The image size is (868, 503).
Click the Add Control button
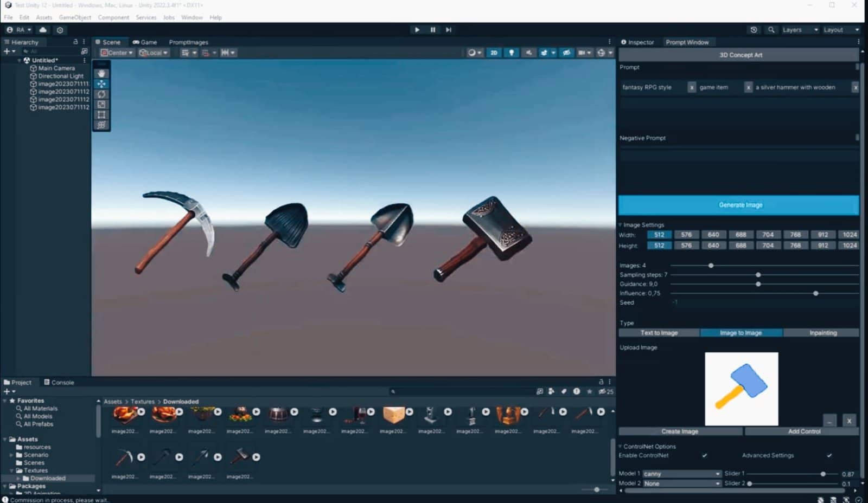803,431
